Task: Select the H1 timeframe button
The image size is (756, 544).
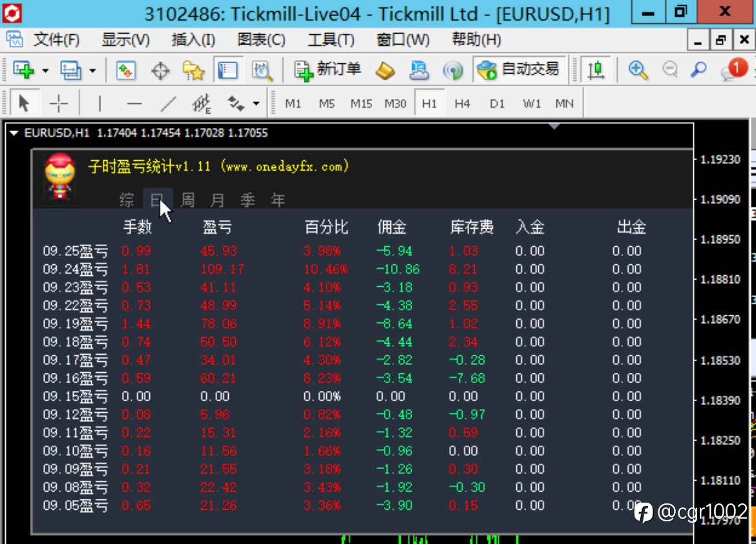Action: [429, 103]
